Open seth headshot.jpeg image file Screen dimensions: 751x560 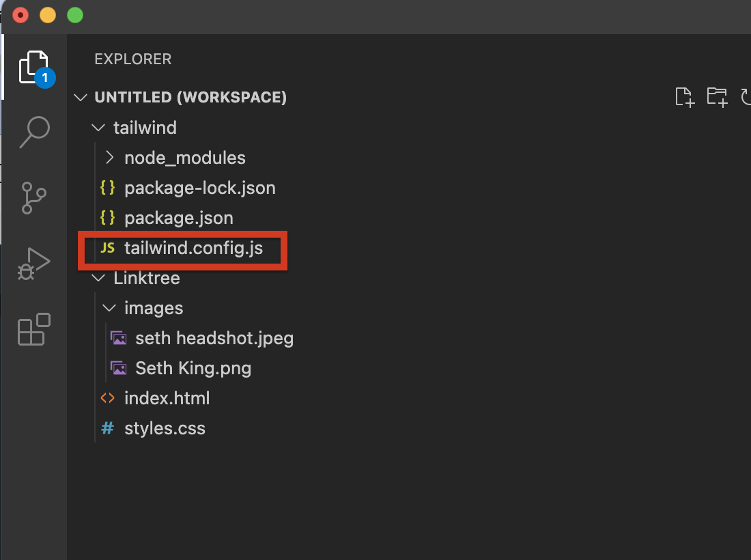[x=214, y=338]
